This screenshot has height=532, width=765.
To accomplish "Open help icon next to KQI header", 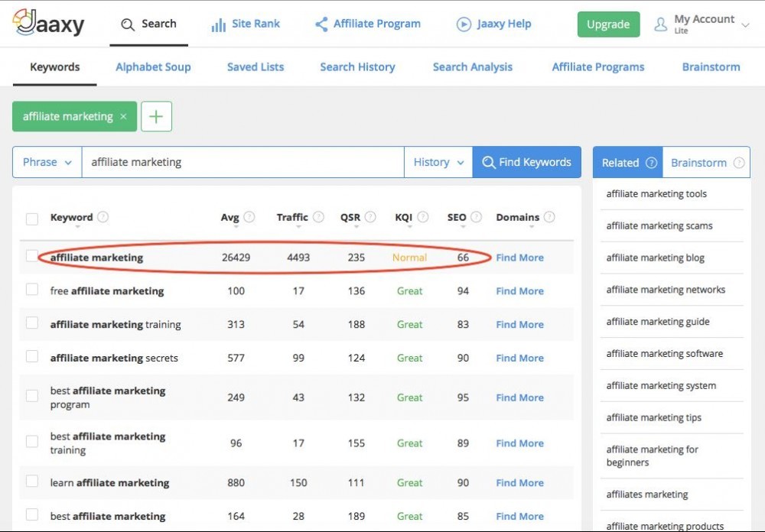I will pyautogui.click(x=422, y=217).
